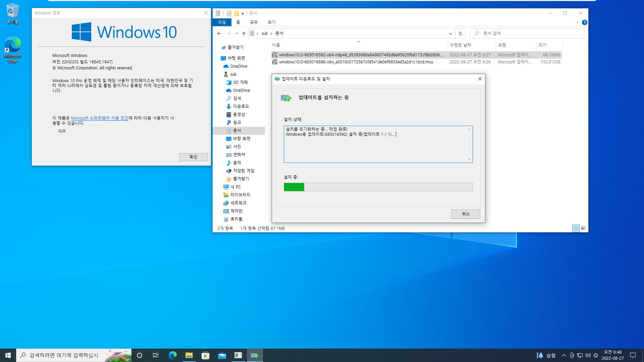Open the Customize Quick Access Toolbar dropdown

[x=243, y=13]
